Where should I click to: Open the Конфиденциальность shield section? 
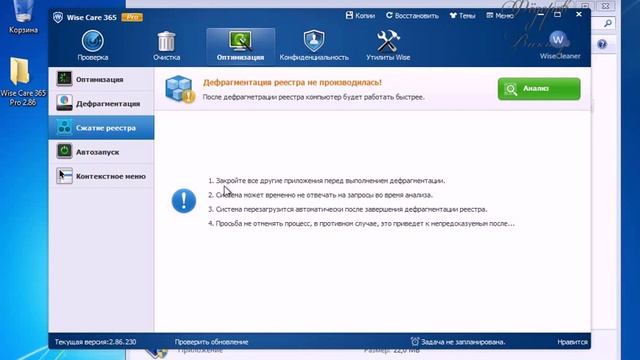point(314,46)
